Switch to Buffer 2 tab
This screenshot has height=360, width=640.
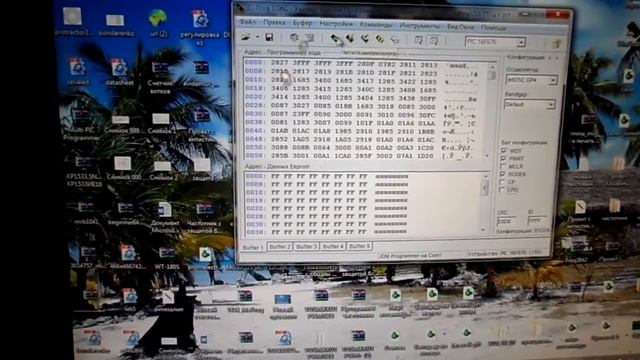coord(280,247)
